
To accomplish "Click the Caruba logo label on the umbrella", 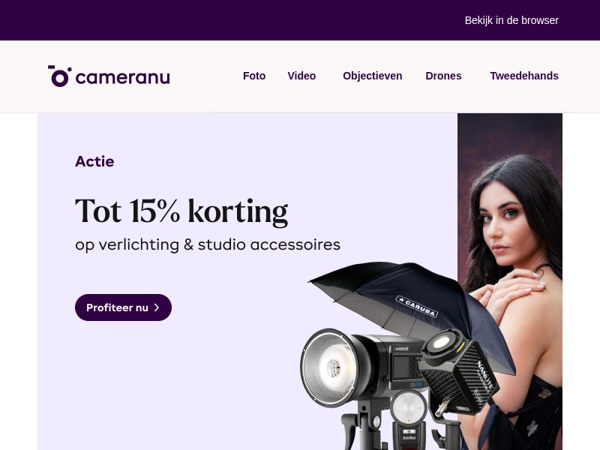I will coord(416,307).
